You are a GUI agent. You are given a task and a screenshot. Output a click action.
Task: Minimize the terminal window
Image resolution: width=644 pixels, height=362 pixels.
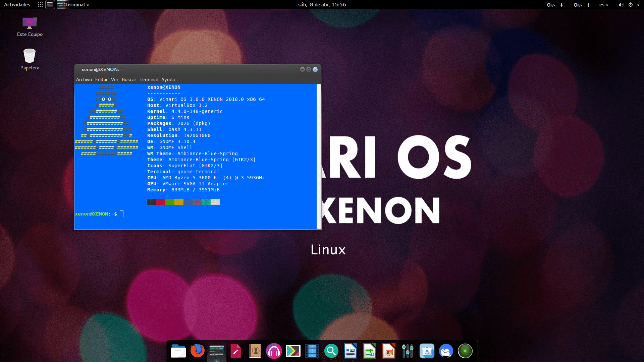pos(302,69)
